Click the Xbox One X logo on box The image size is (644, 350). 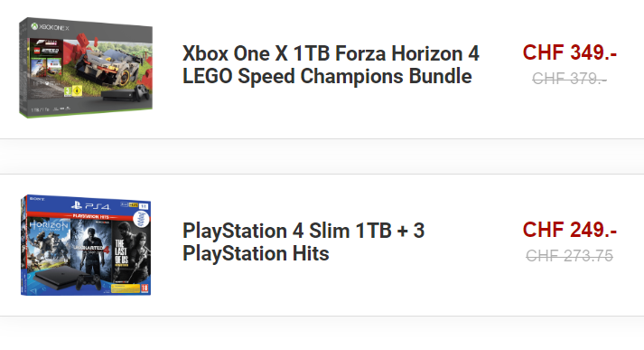click(50, 27)
